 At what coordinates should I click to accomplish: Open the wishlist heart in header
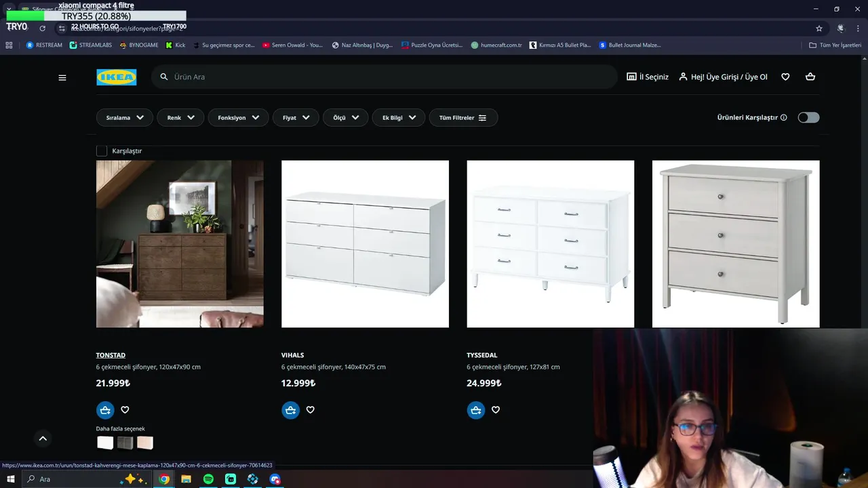pyautogui.click(x=785, y=77)
